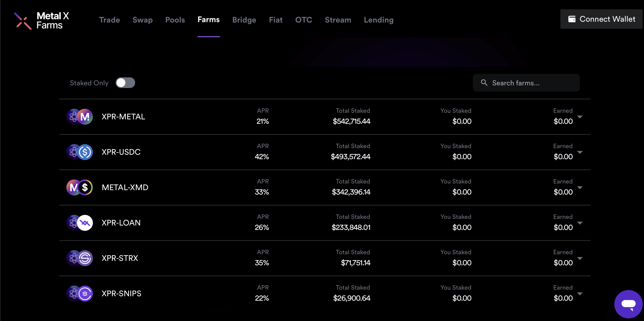Toggle the Staked Only switch
This screenshot has width=644, height=321.
pos(125,83)
